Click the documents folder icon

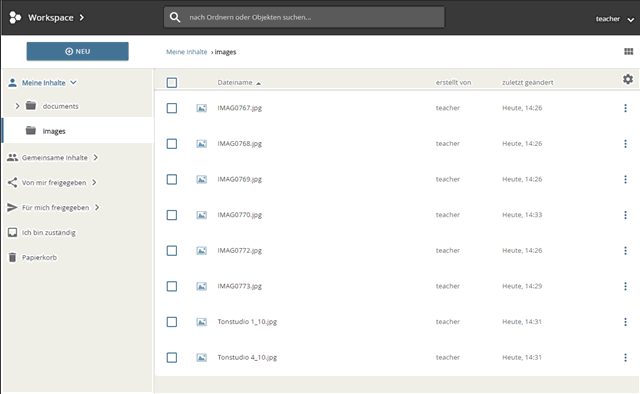tap(31, 106)
